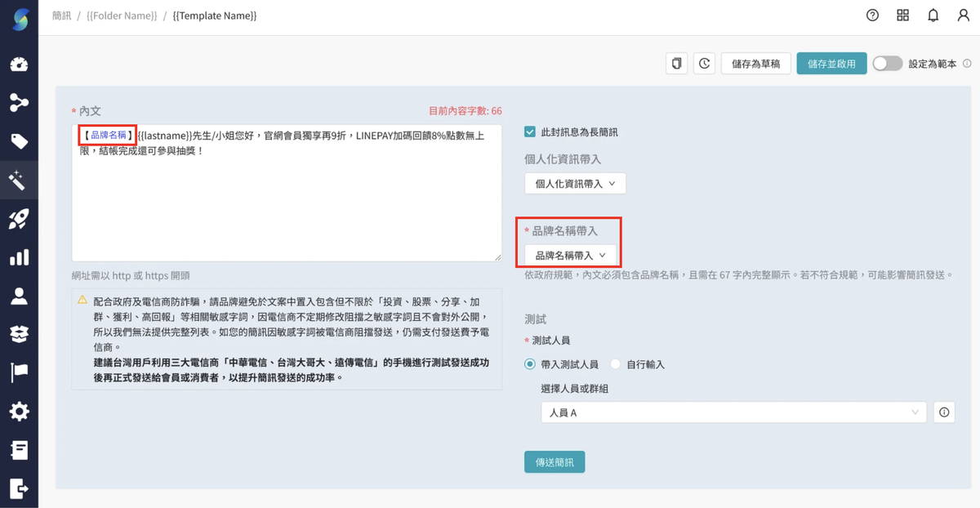The image size is (980, 508).
Task: Uncheck the 此封訊息為長簡訊 checkbox
Action: point(530,131)
